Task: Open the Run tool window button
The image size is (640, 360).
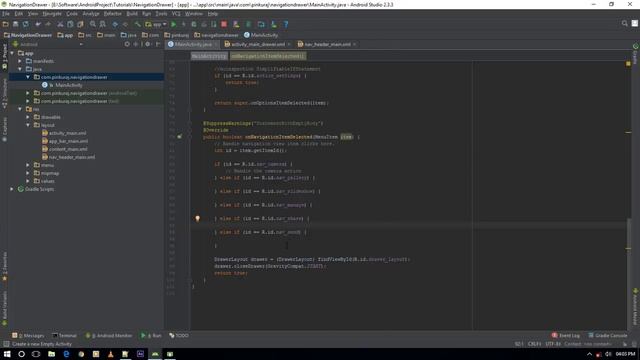Action: [151, 336]
